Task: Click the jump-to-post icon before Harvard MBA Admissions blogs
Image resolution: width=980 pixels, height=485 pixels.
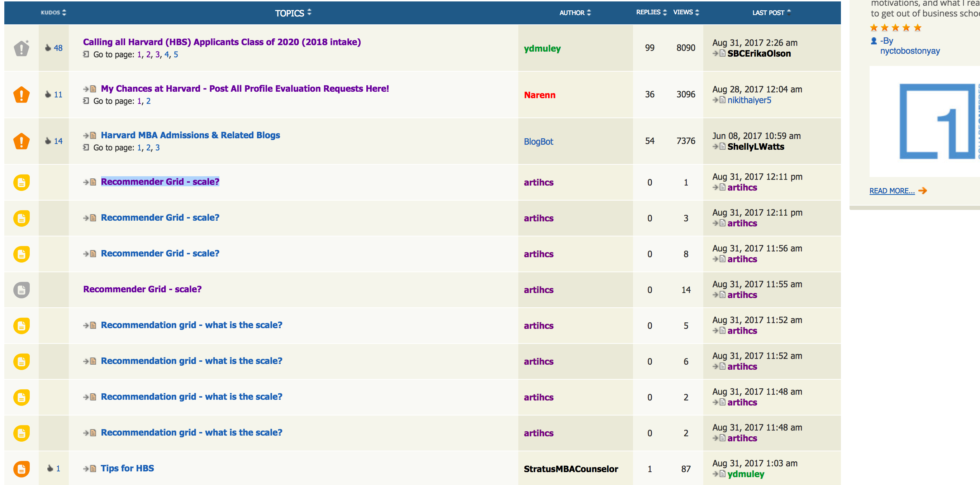Action: point(88,135)
